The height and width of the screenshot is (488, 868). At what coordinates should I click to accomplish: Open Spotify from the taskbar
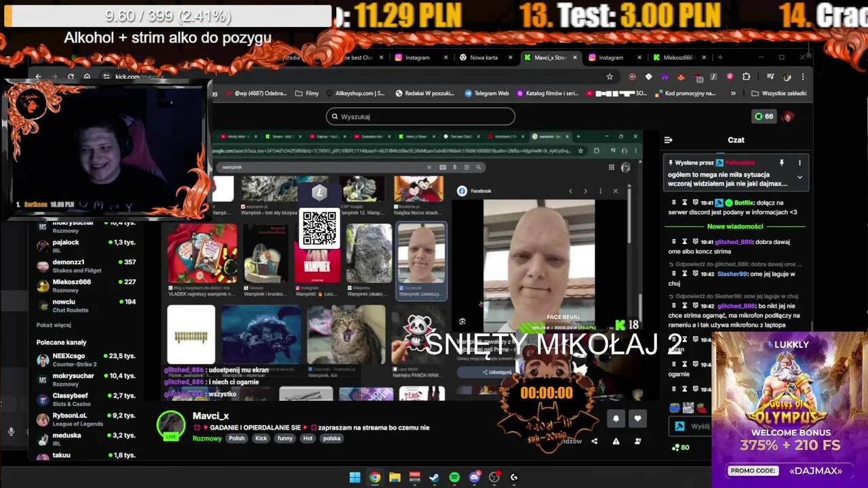coord(454,477)
